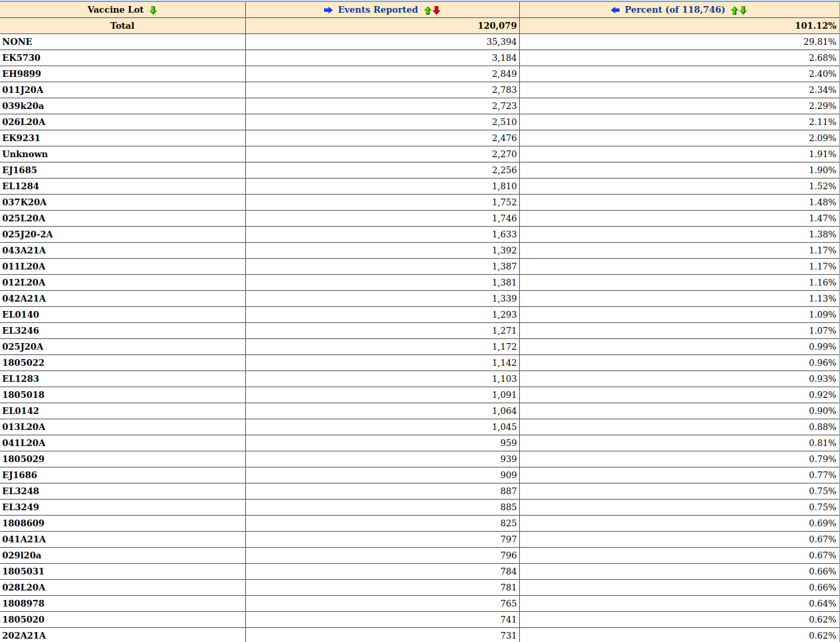The height and width of the screenshot is (642, 840).
Task: Sort Percent column ascending with green up arrow
Action: tap(734, 10)
